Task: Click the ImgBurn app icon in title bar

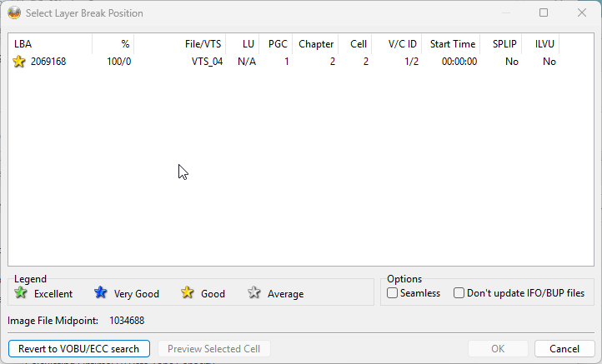Action: point(14,13)
